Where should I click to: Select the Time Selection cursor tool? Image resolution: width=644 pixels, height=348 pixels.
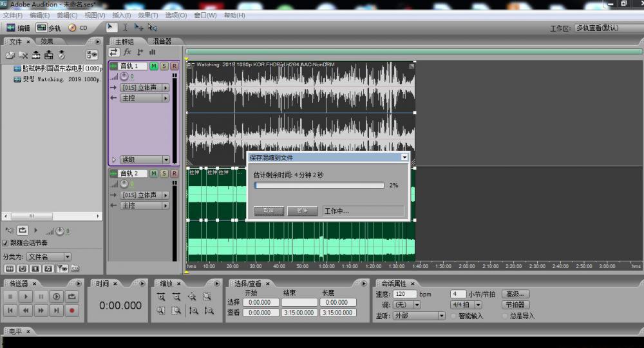coord(125,27)
